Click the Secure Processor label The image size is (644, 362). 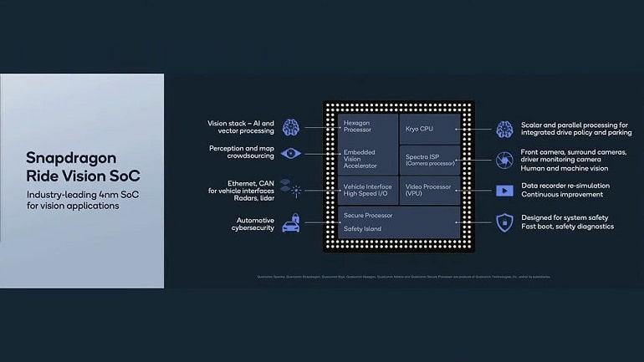(368, 216)
